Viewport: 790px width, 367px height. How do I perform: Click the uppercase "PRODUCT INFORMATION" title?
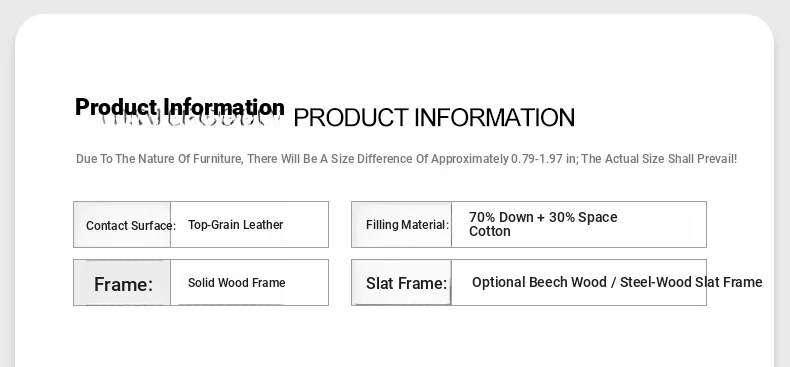coord(434,117)
